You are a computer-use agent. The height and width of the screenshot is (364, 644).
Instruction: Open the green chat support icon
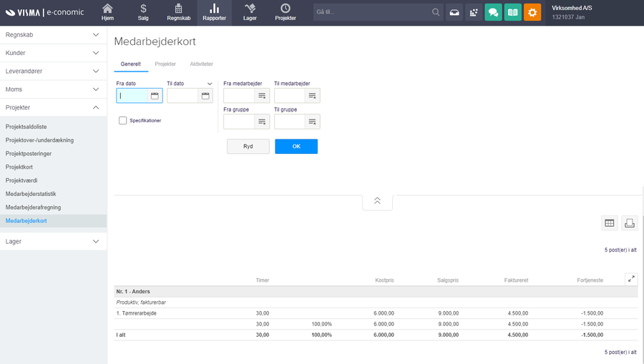click(492, 12)
